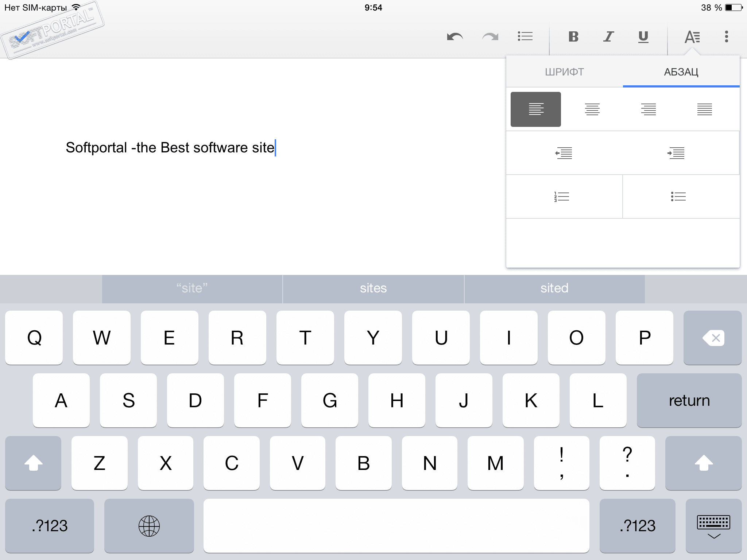Insert a numbered list
Screen dimensions: 747x560
[562, 197]
